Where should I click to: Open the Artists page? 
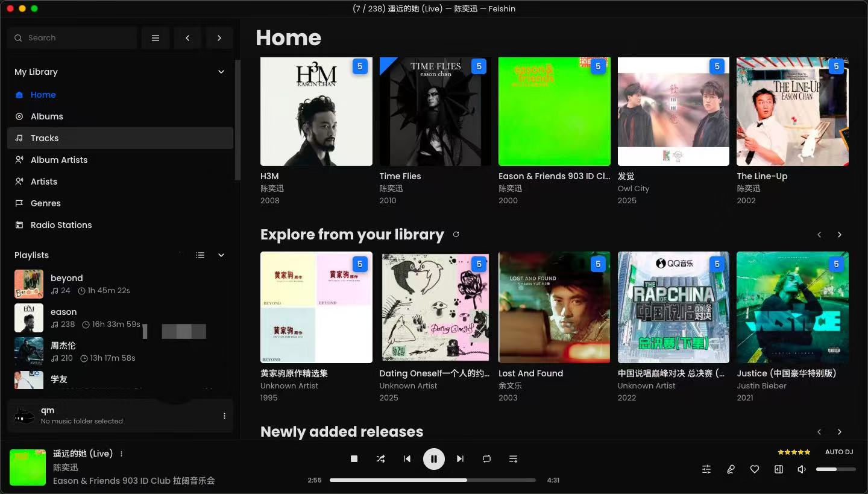(121, 182)
